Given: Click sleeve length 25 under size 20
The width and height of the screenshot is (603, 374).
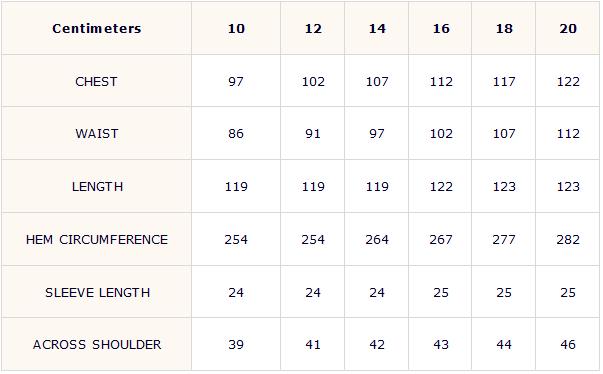Looking at the screenshot, I should (568, 293).
